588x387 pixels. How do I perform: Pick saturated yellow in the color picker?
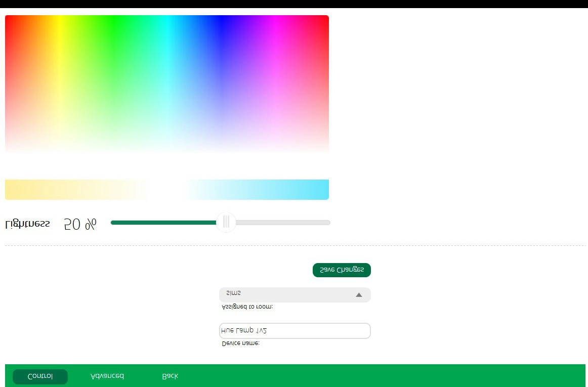(x=59, y=23)
